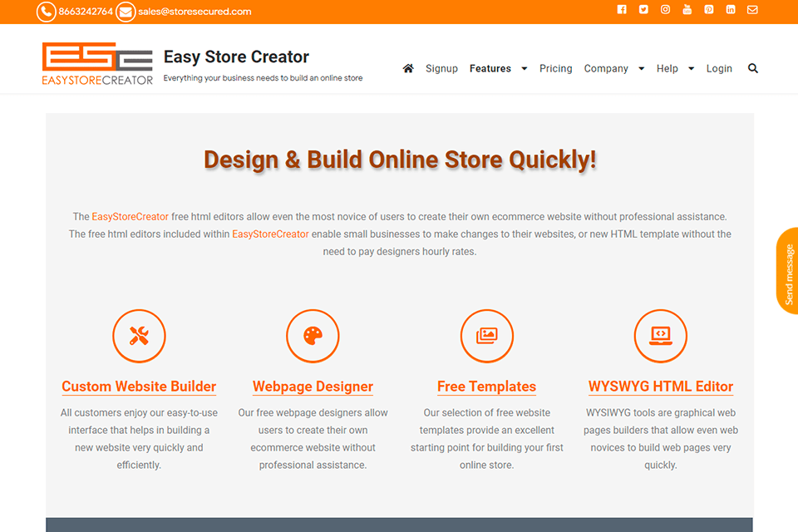Click second EasyStoreCreator link after 'included within'
This screenshot has width=798, height=532.
270,234
